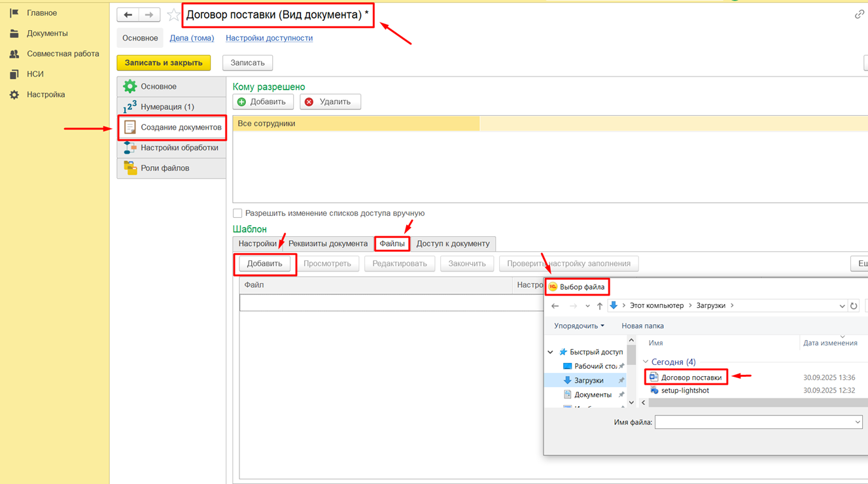The image size is (868, 484).
Task: Click the Редактировать button
Action: pyautogui.click(x=399, y=264)
